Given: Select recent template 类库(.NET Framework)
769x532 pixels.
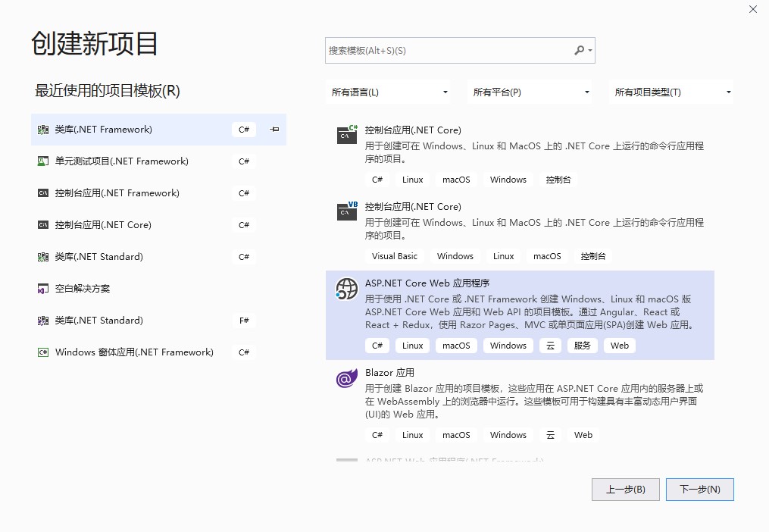Looking at the screenshot, I should 158,130.
